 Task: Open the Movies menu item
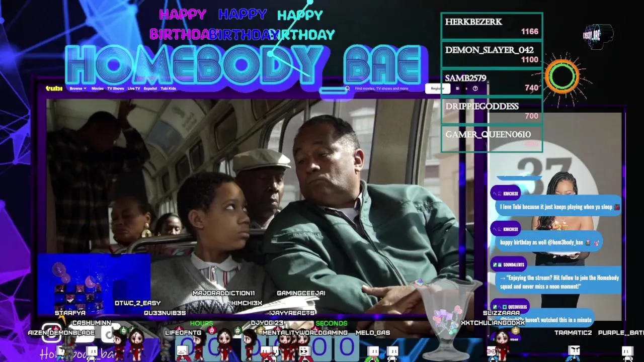point(98,88)
